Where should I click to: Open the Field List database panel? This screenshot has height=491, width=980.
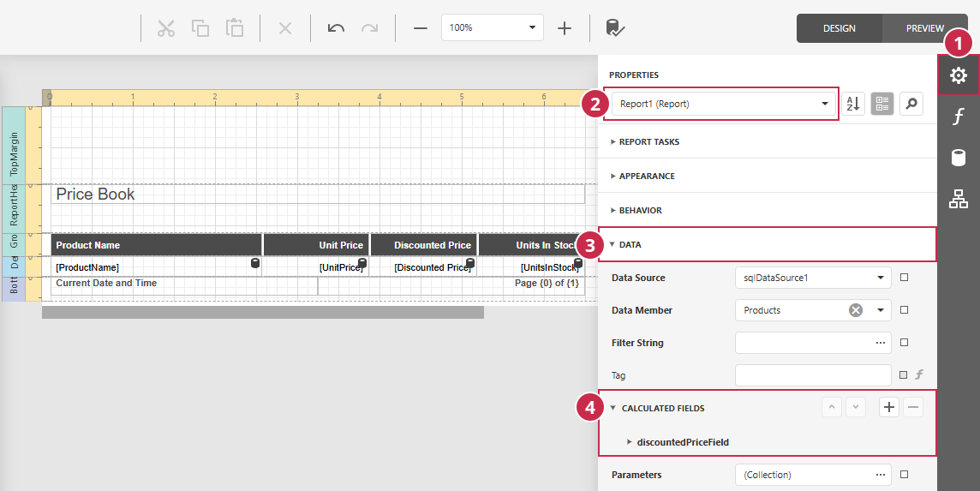[x=958, y=158]
